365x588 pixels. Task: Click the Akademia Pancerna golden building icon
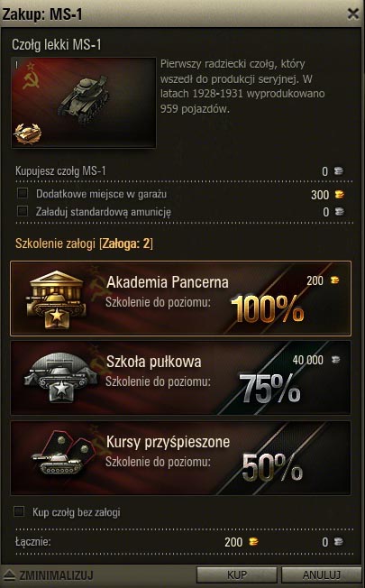coord(56,299)
